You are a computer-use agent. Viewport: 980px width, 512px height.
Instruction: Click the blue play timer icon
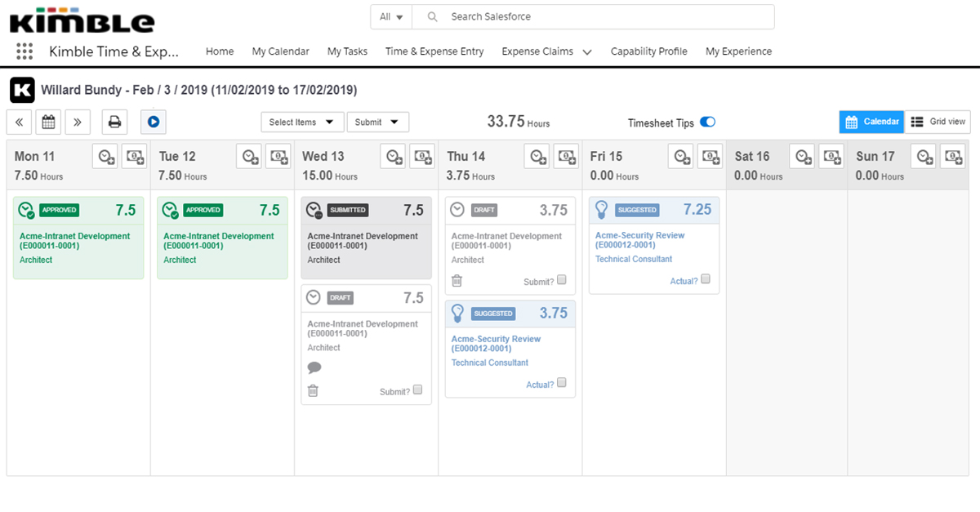[153, 122]
